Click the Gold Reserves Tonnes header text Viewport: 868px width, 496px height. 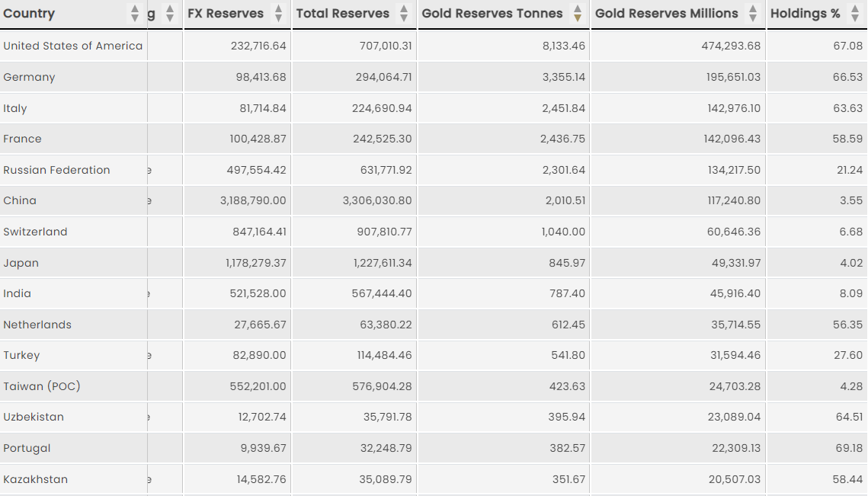click(492, 13)
